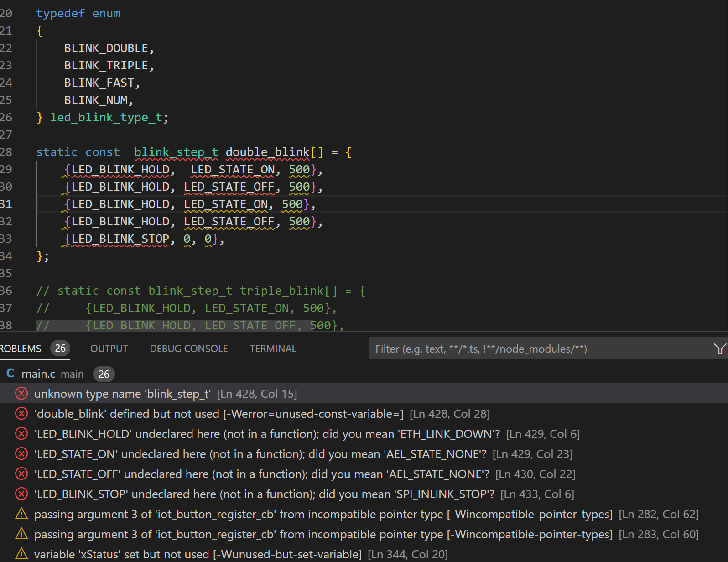Viewport: 728px width, 562px height.
Task: Click the warning icon beside xStatus problem
Action: click(x=21, y=554)
